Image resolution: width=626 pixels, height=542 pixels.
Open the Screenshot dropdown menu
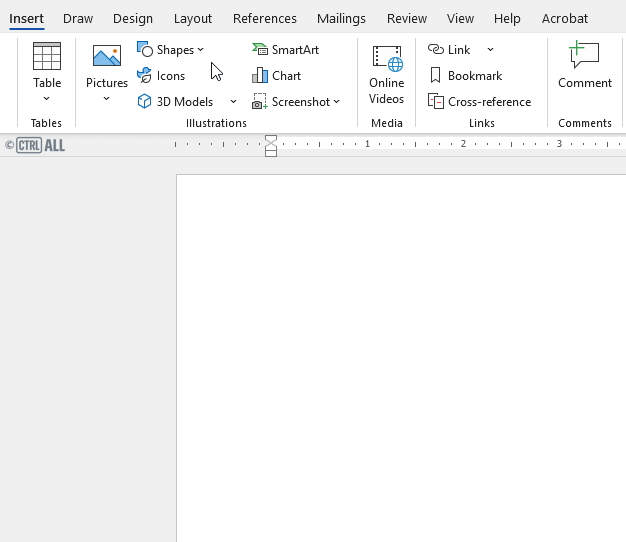point(297,102)
